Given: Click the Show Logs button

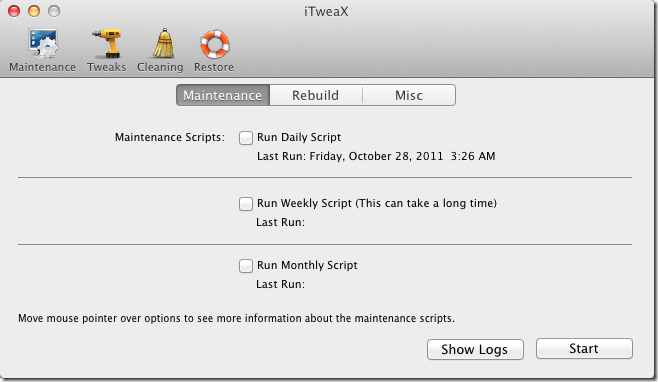Looking at the screenshot, I should point(475,349).
